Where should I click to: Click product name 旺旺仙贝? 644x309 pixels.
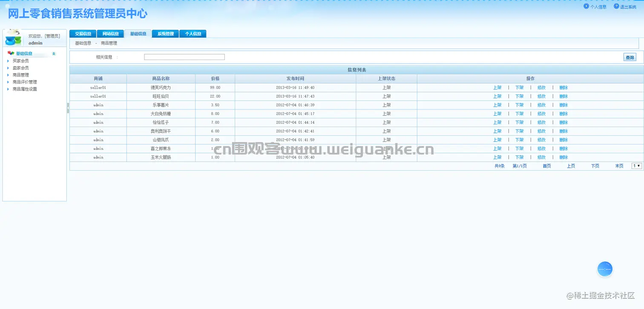tap(161, 96)
